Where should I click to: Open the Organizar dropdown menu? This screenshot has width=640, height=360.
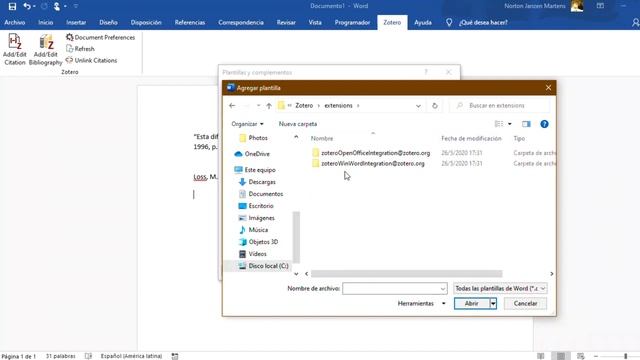pos(247,124)
